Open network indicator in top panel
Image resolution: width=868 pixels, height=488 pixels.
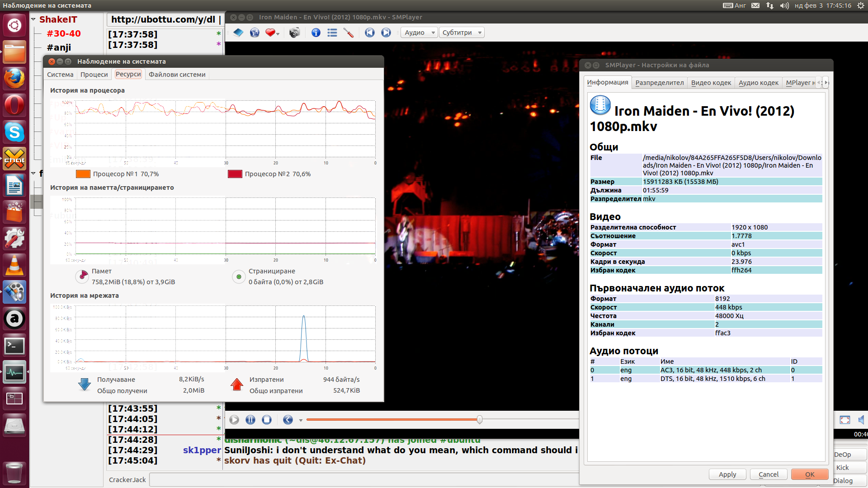(769, 5)
